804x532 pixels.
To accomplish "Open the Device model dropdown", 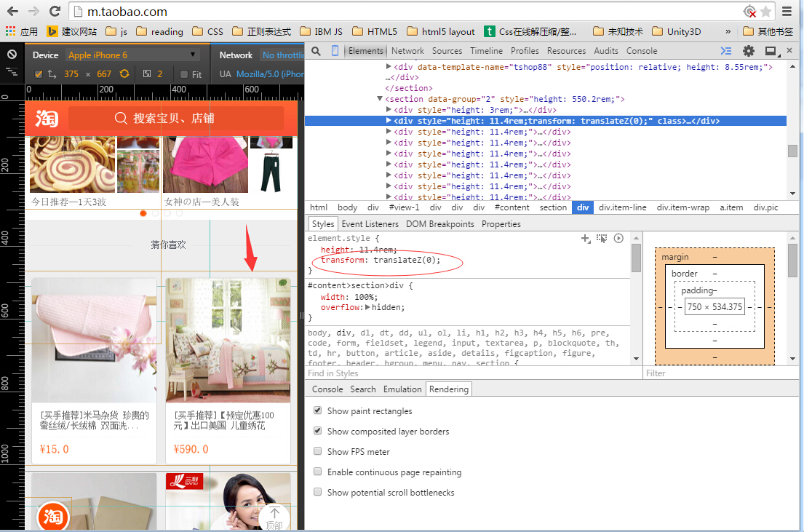I will [132, 55].
